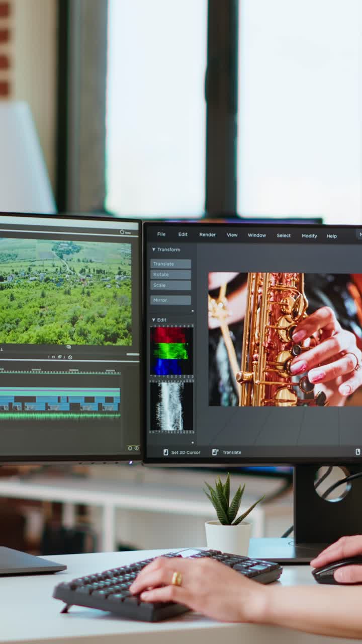Select the green audio waveform track
The image size is (362, 644).
pos(60,416)
